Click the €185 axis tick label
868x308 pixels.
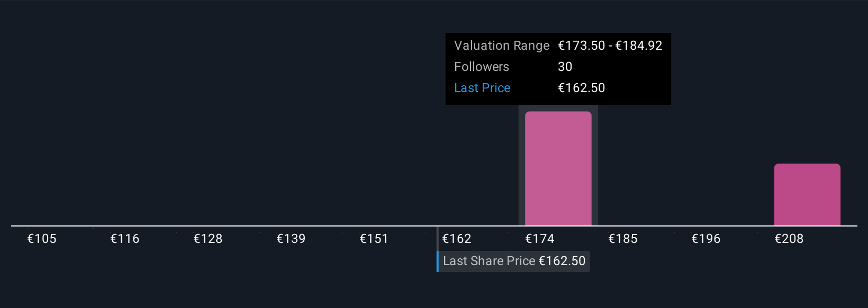623,239
